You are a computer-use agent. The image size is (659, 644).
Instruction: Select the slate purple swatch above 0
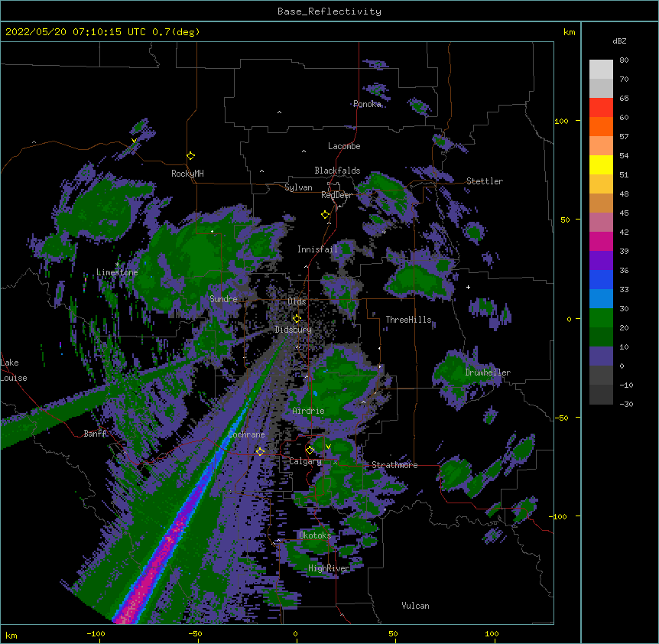point(601,356)
